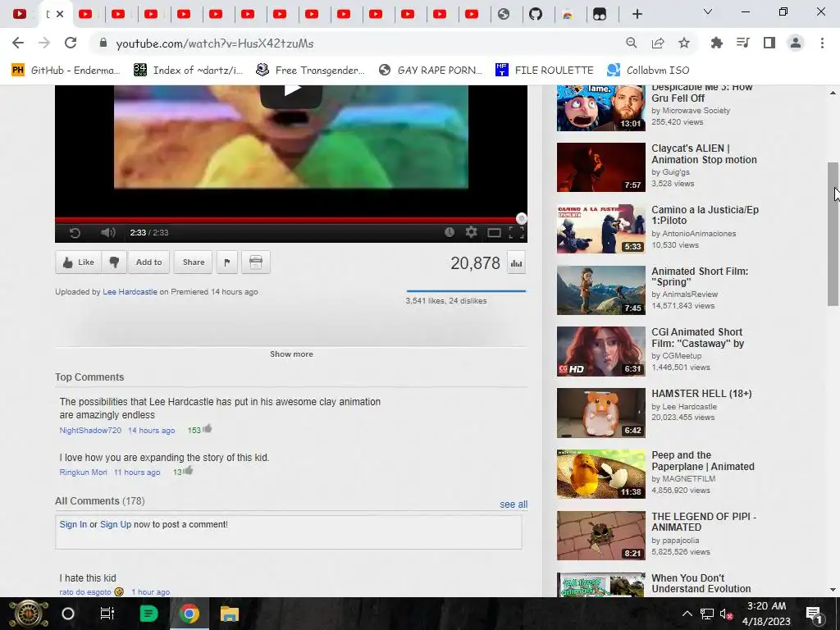This screenshot has width=840, height=630.
Task: Open HAMSTER HELL (18+) video thumbnail
Action: (601, 413)
